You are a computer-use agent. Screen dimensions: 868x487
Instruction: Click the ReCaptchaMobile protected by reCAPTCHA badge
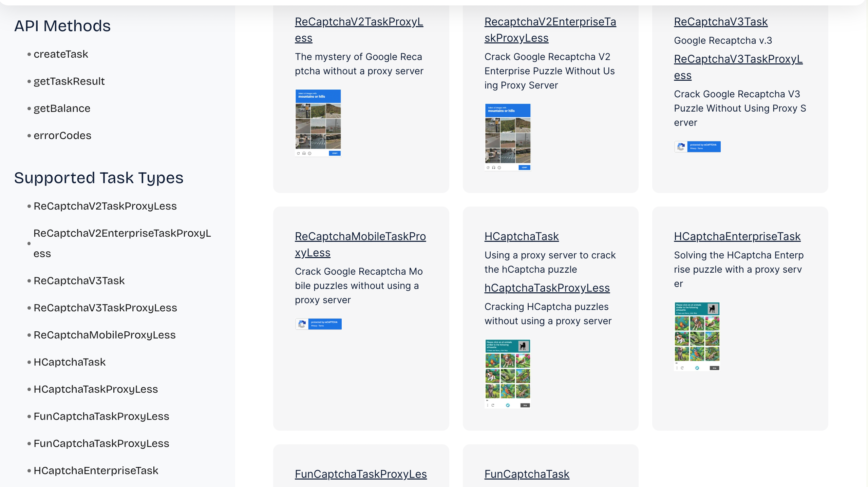point(318,324)
